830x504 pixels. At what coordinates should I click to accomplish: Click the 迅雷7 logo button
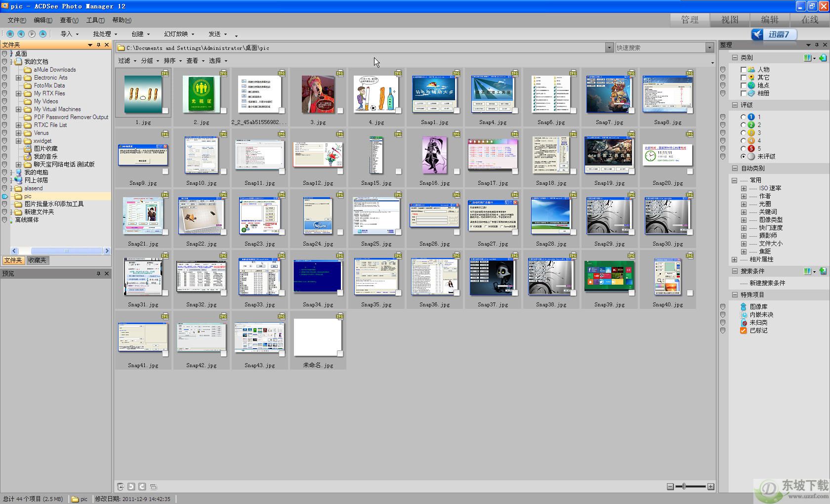tap(774, 34)
